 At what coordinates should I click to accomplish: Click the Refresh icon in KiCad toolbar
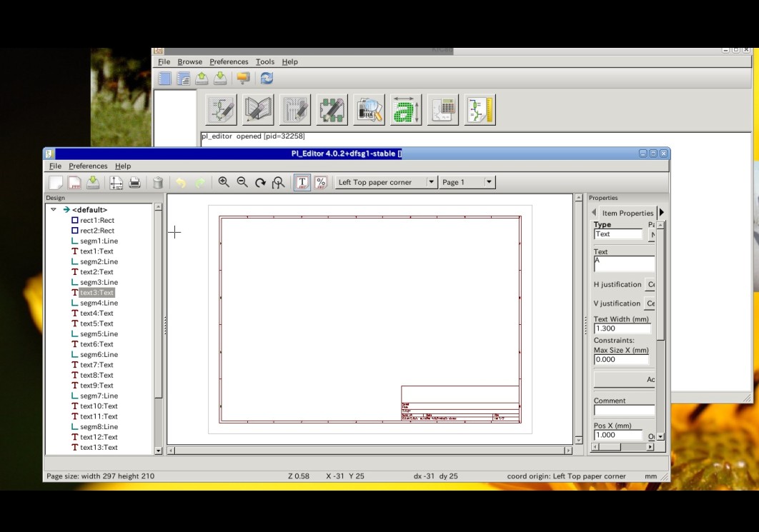click(266, 79)
